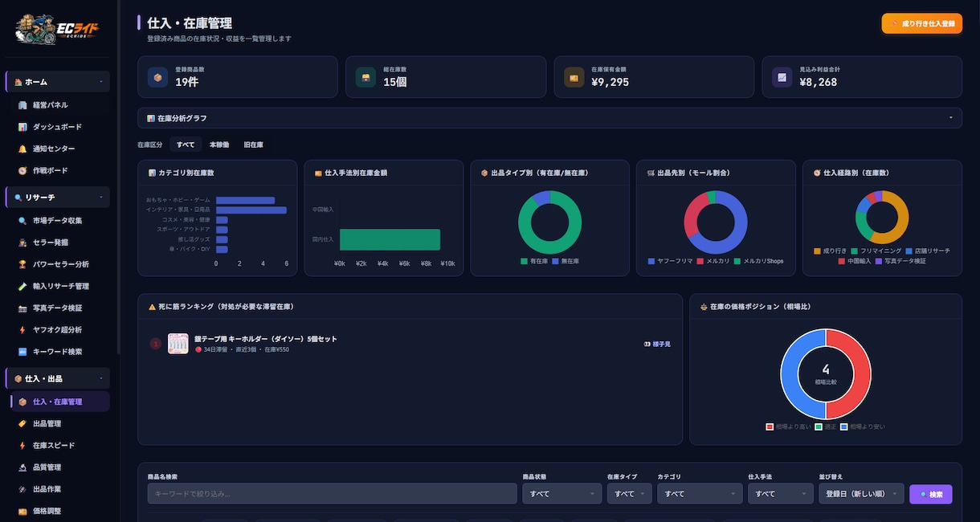This screenshot has width=980, height=522.
Task: Click the 見込み利益合計 chart icon
Action: coord(782,77)
